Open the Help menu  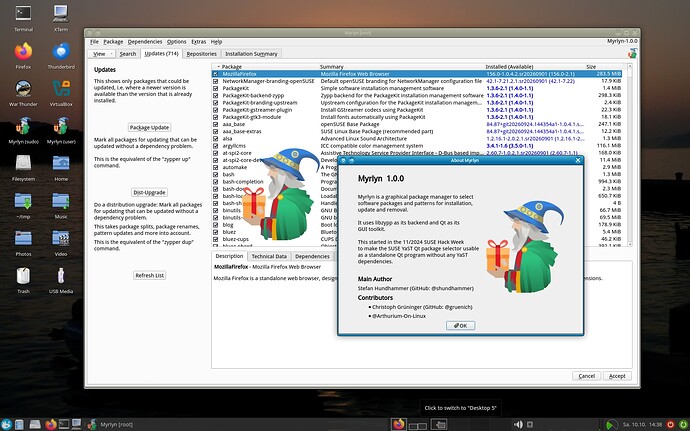click(216, 42)
